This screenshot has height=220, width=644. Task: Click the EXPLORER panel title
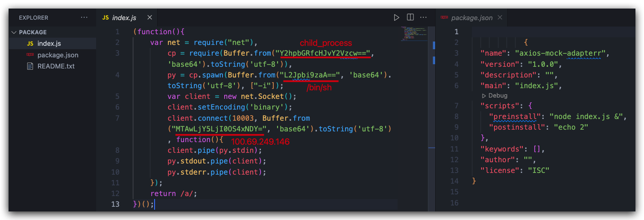(x=34, y=18)
